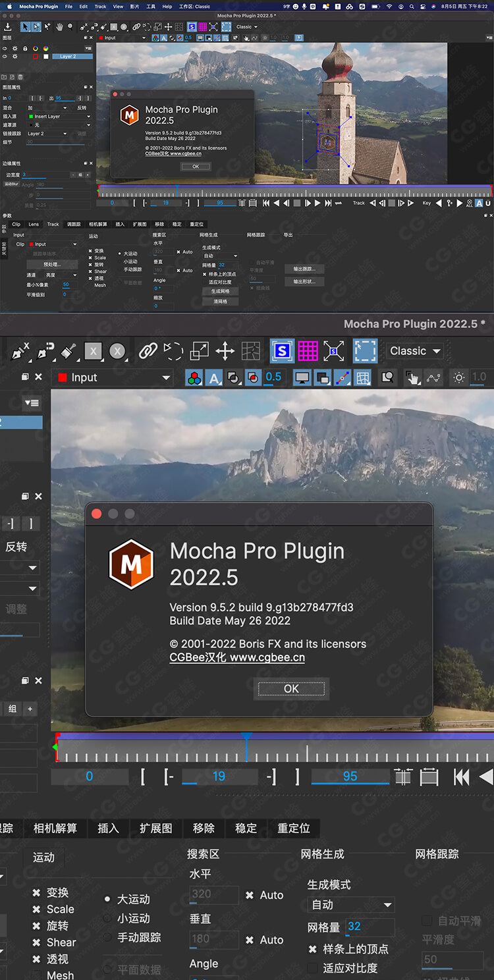Viewport: 494px width, 980px height.
Task: Open Classic workspace dropdown in enlarged toolbar
Action: point(414,351)
